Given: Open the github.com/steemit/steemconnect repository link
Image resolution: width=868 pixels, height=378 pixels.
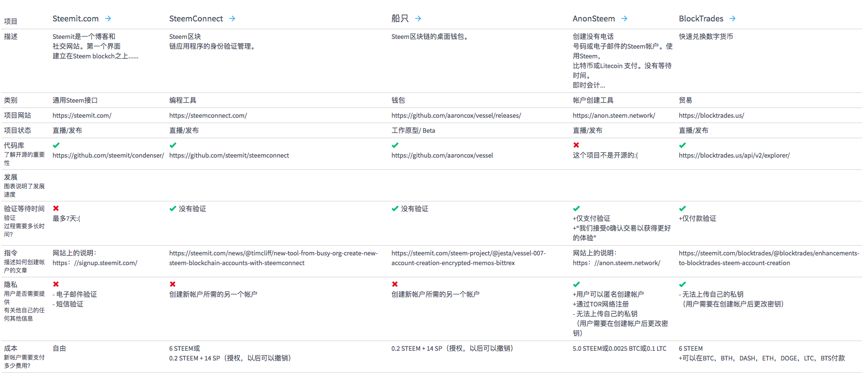Looking at the screenshot, I should click(229, 155).
